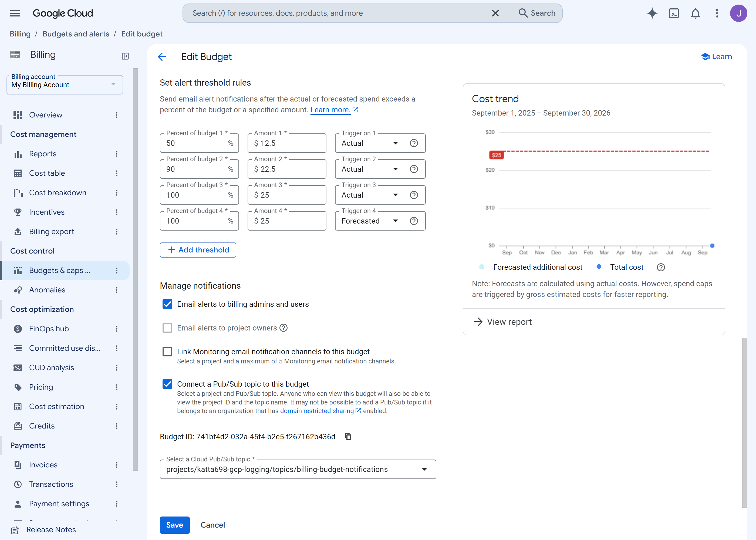756x540 pixels.
Task: Open Gemini AI assistant sparkle icon
Action: point(652,13)
